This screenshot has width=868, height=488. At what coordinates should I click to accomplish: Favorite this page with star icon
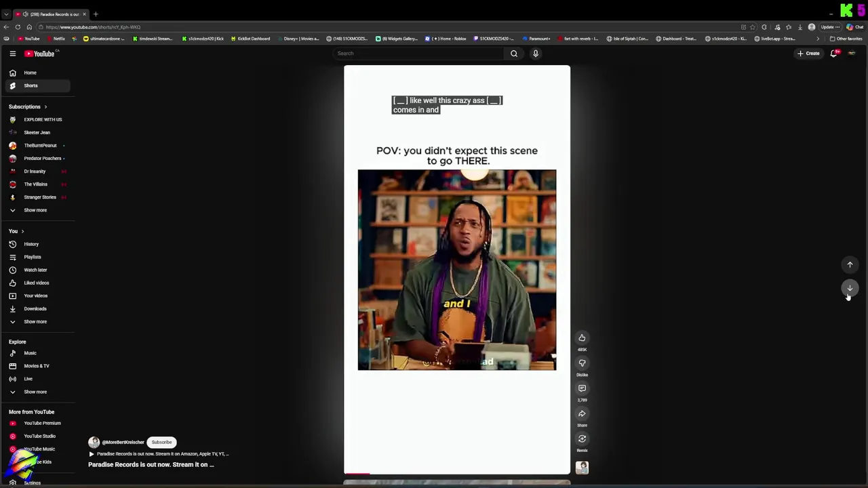click(x=753, y=27)
